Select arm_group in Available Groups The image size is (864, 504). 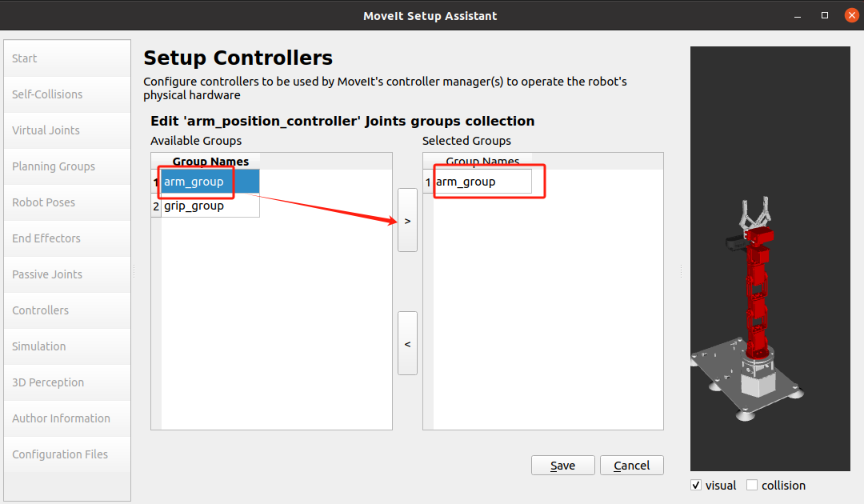(x=210, y=182)
